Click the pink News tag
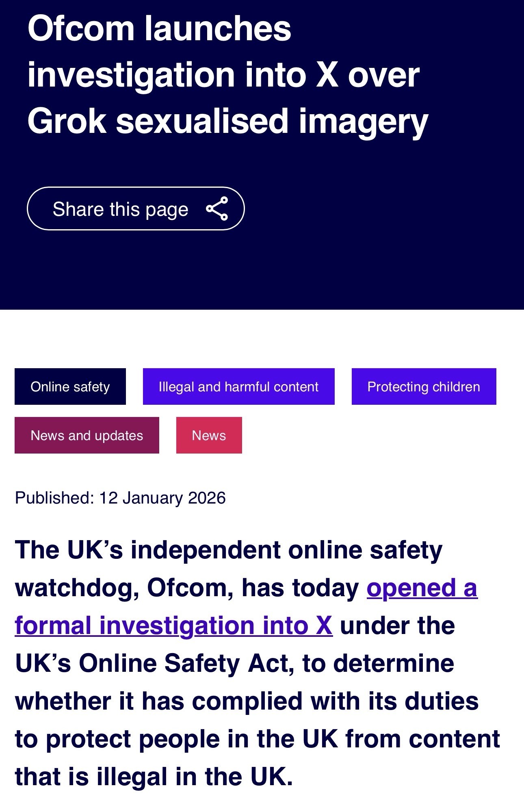 pyautogui.click(x=209, y=435)
